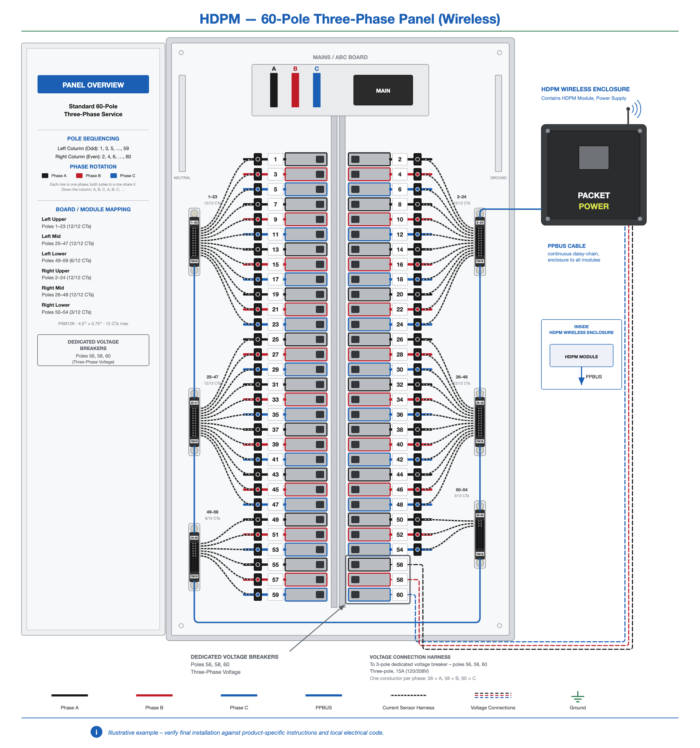Click 'PHASE ROTATION' heading
Viewport: 700px width, 748px height.
[x=93, y=166]
